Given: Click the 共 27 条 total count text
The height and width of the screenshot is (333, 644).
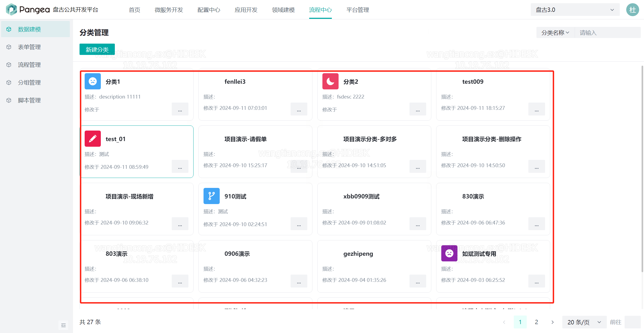Looking at the screenshot, I should [x=90, y=322].
